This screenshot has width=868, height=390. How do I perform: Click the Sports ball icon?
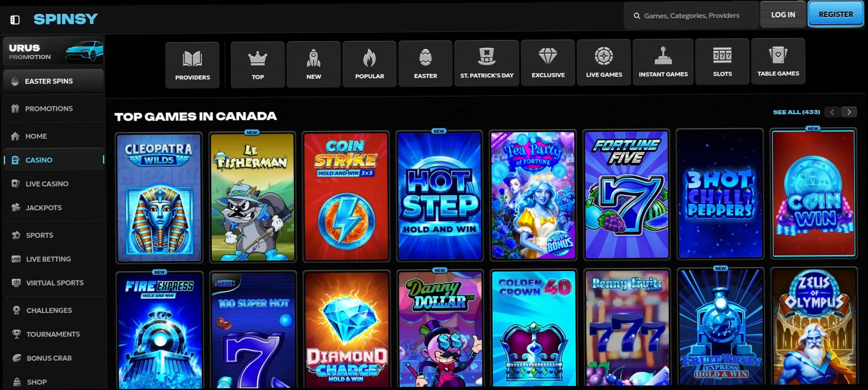pyautogui.click(x=16, y=235)
